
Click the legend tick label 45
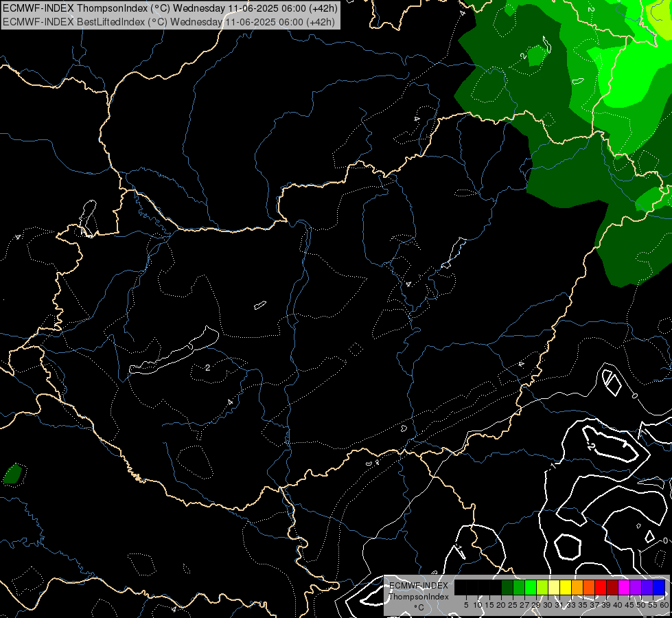click(629, 605)
